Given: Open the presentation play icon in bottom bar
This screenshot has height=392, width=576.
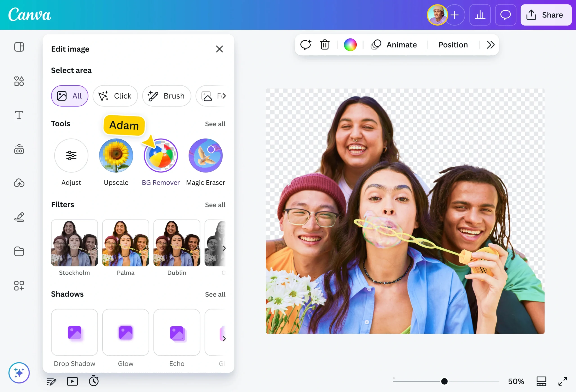Looking at the screenshot, I should 72,381.
